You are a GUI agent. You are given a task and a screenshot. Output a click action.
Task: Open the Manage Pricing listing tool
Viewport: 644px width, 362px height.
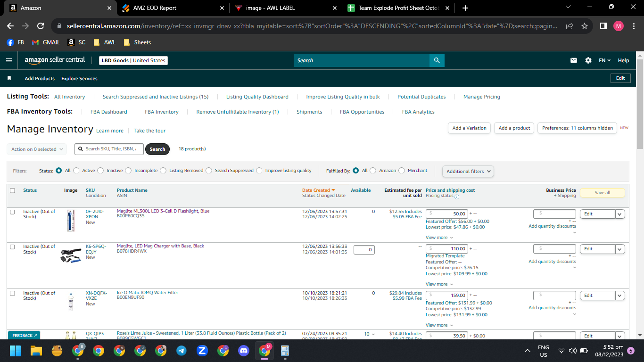(482, 97)
